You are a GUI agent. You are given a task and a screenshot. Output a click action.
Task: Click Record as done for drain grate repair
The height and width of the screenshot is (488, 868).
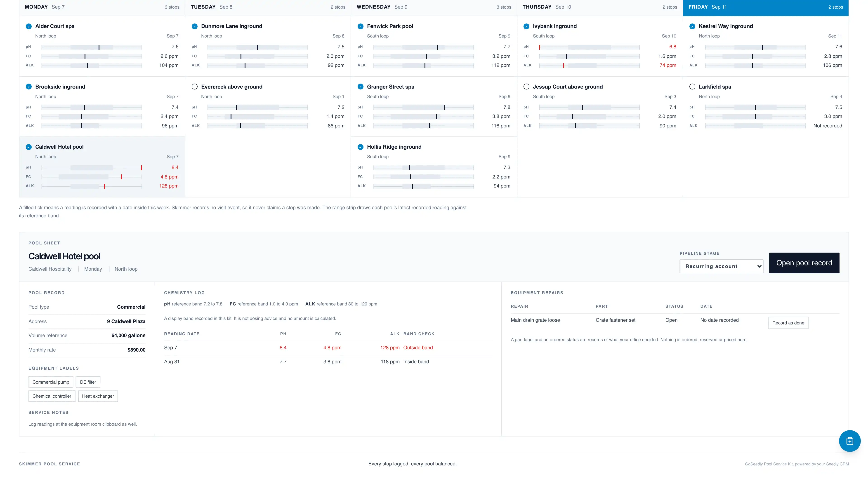pyautogui.click(x=788, y=323)
